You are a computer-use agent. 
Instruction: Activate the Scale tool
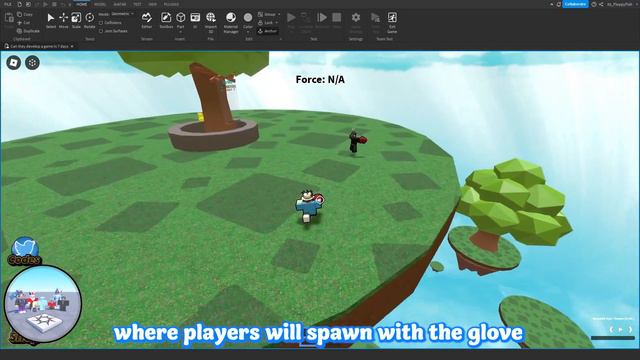point(76,20)
